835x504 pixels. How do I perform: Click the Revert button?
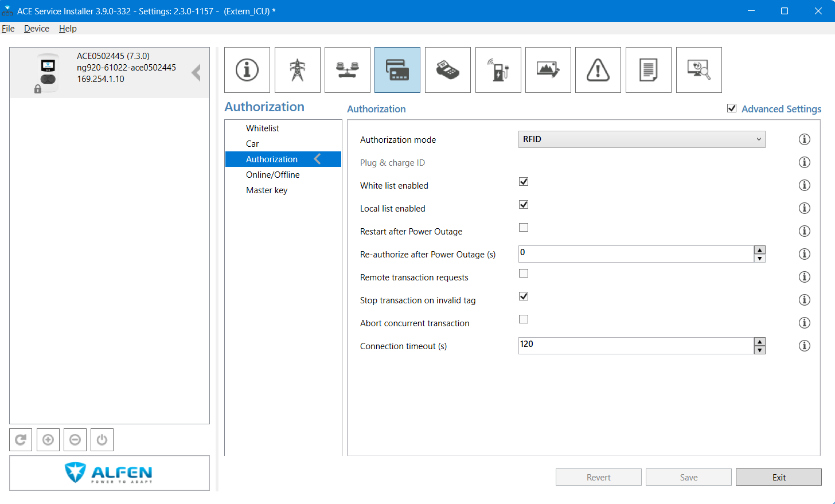tap(599, 477)
